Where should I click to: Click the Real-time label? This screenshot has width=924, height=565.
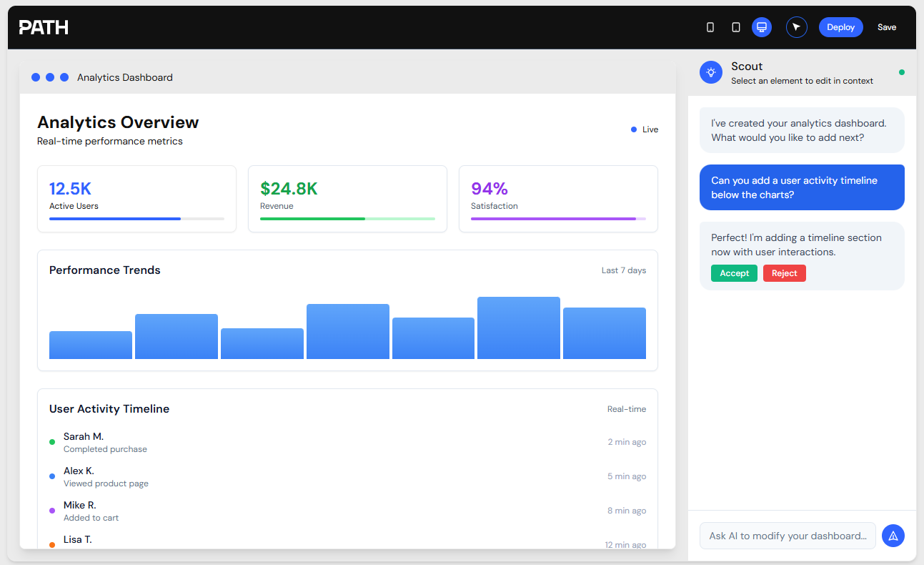coord(627,409)
